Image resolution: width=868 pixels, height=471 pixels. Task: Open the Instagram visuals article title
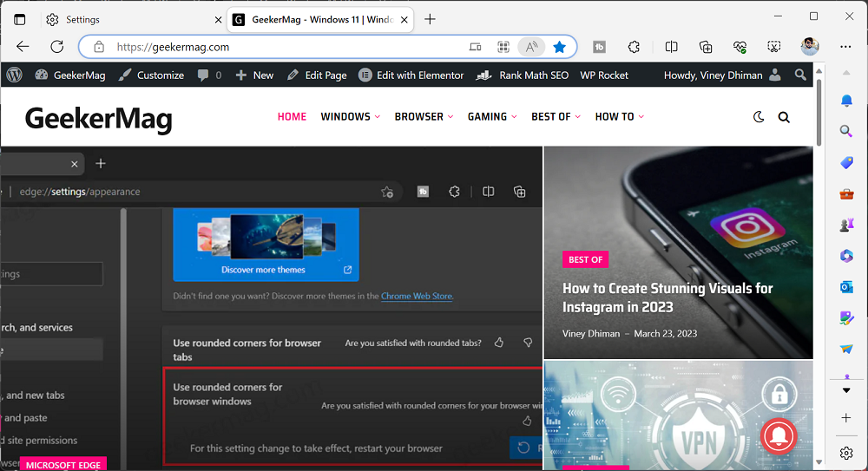click(x=667, y=298)
